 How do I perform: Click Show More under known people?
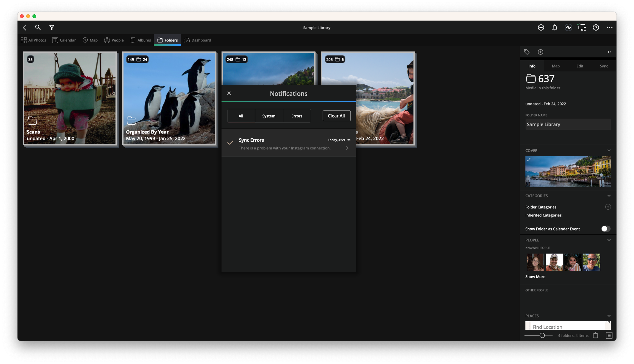[x=535, y=277]
